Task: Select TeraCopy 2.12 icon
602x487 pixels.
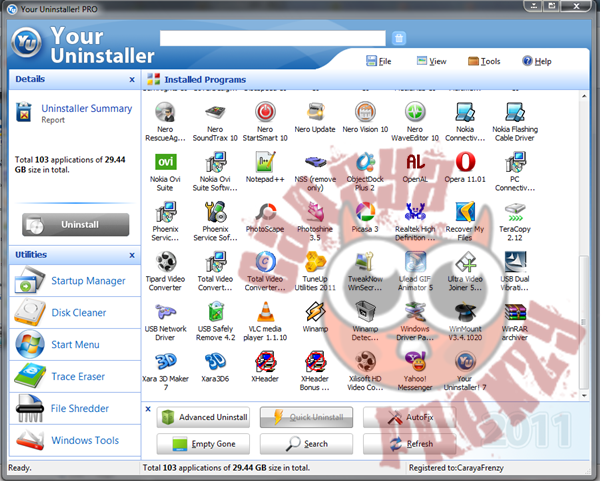Action: [515, 212]
